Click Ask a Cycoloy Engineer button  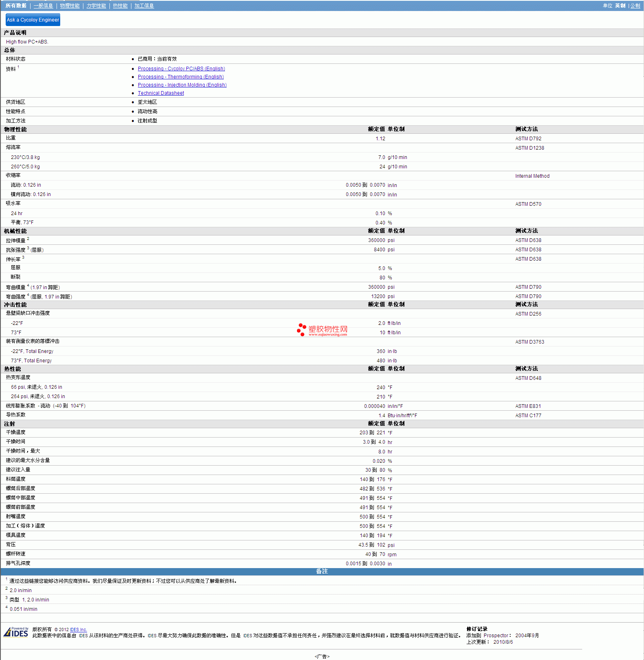click(33, 20)
